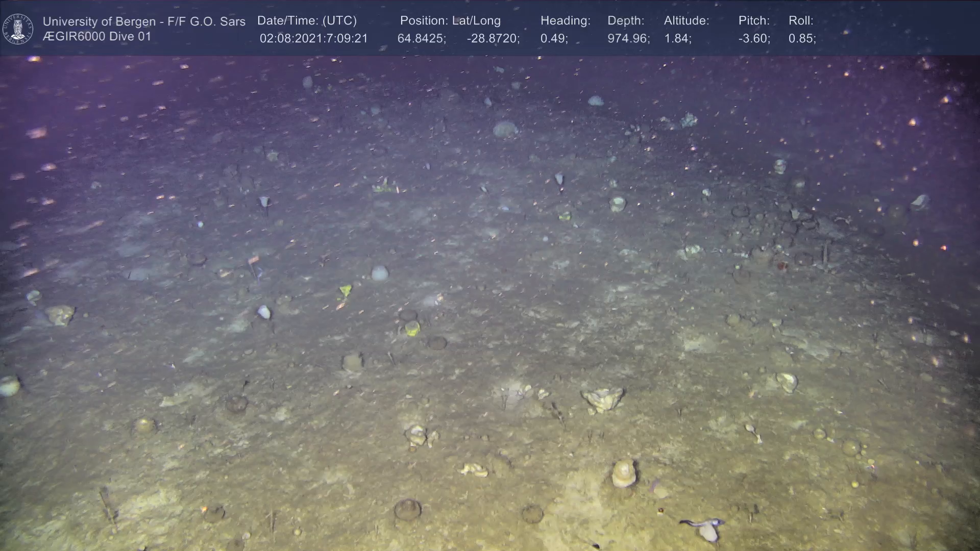Click the 'Pitch:' label

(x=754, y=20)
